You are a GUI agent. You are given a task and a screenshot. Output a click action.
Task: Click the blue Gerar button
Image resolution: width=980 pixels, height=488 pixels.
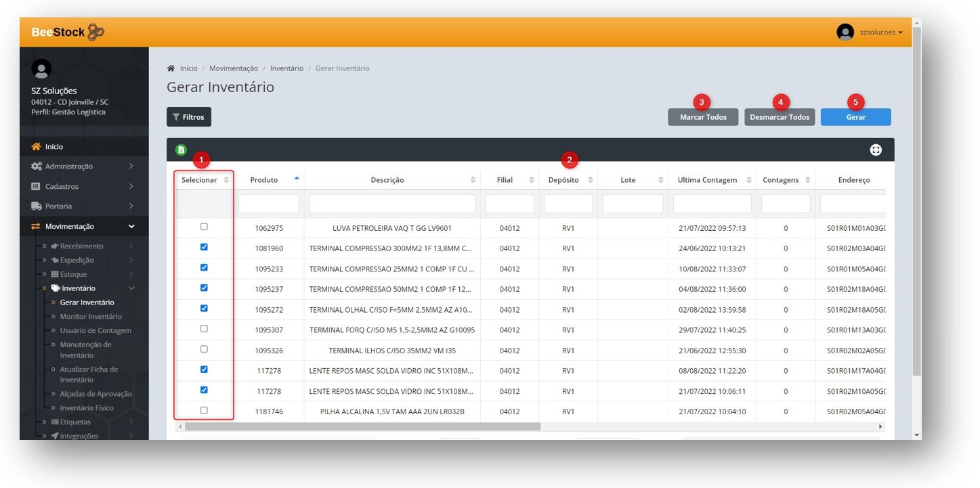coord(855,117)
